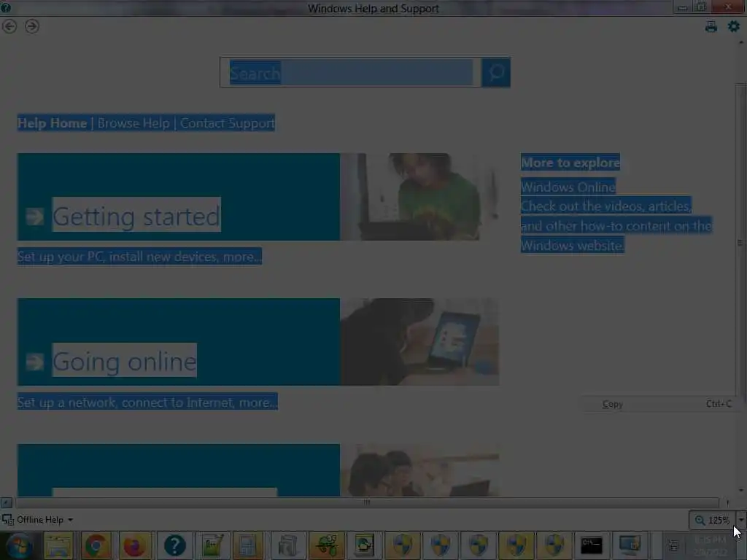Image resolution: width=747 pixels, height=560 pixels.
Task: Launch Google Chrome from the taskbar
Action: (96, 545)
